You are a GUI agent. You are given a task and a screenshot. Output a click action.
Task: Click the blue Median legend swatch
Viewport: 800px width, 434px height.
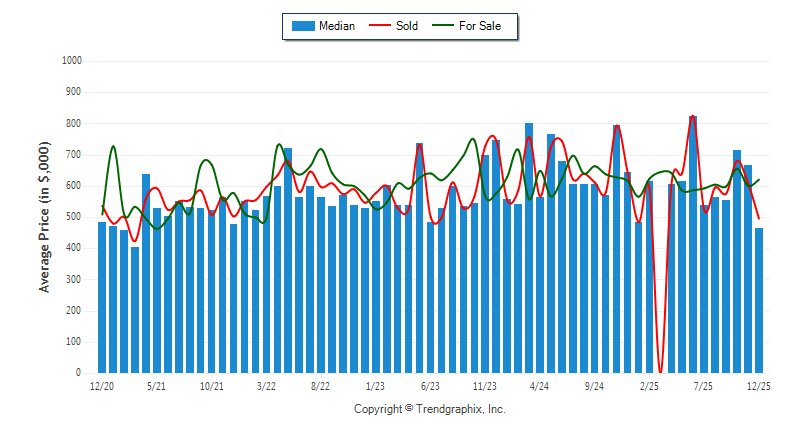(302, 26)
